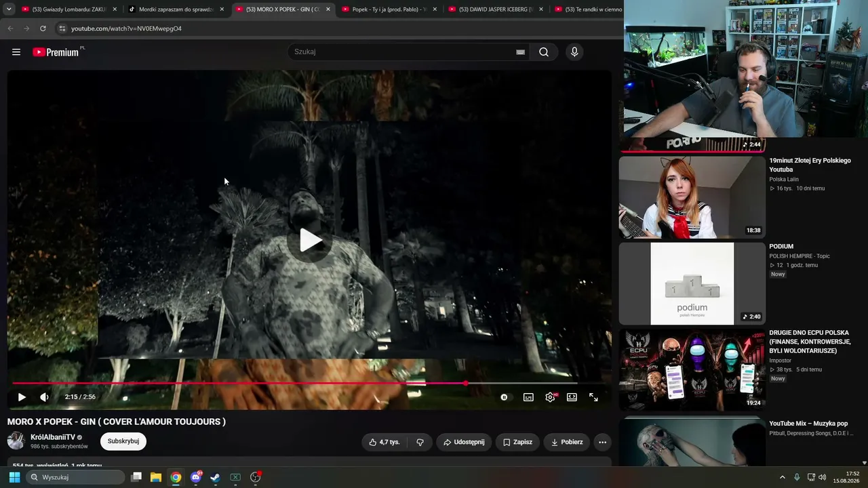Share the video via Udostępnij
This screenshot has width=868, height=488.
point(464,442)
